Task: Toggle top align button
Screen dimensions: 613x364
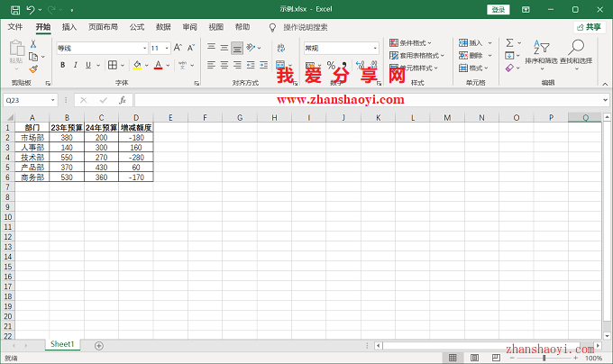Action: 211,48
